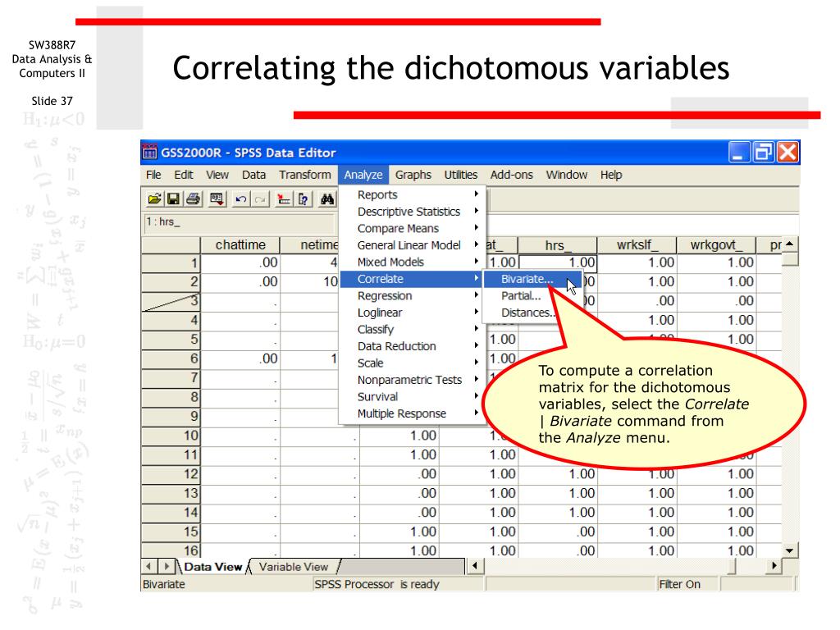Open the Graphs menu
This screenshot has width=840, height=630.
click(413, 175)
